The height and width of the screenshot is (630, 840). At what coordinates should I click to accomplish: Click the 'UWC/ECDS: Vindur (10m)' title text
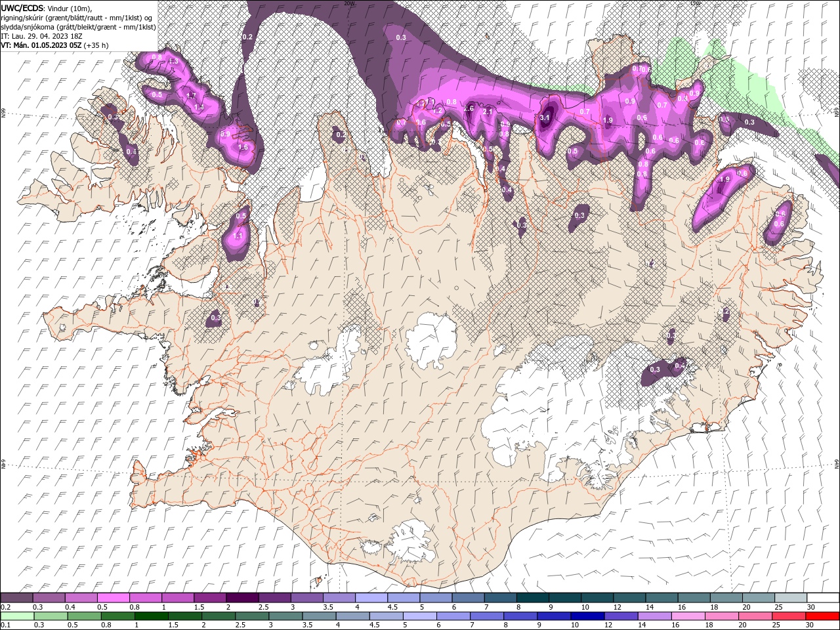click(x=47, y=8)
